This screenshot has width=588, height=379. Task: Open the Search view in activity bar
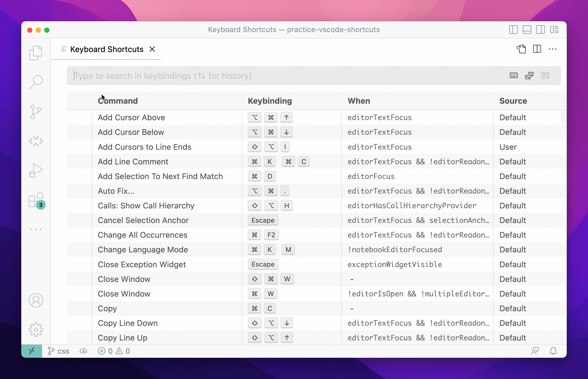coord(36,82)
